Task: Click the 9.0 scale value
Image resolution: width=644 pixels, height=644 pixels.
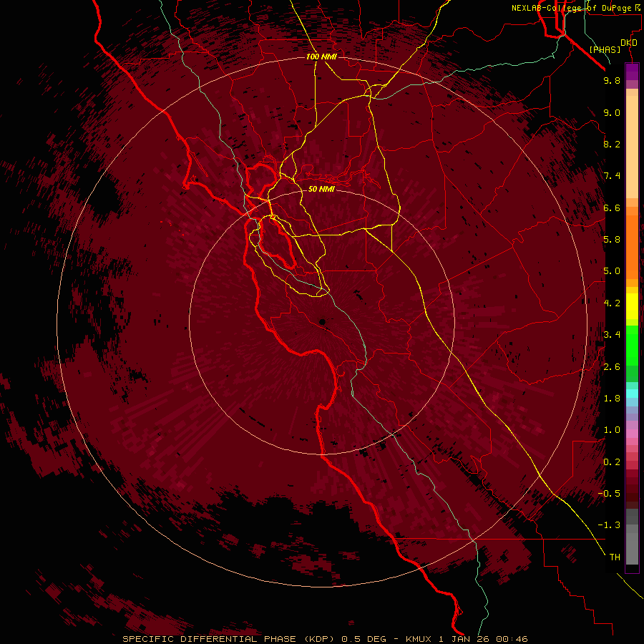Action: [612, 112]
